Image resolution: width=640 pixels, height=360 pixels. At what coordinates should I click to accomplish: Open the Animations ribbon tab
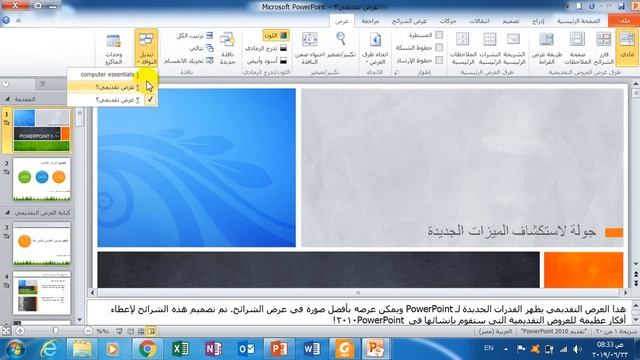click(x=448, y=21)
